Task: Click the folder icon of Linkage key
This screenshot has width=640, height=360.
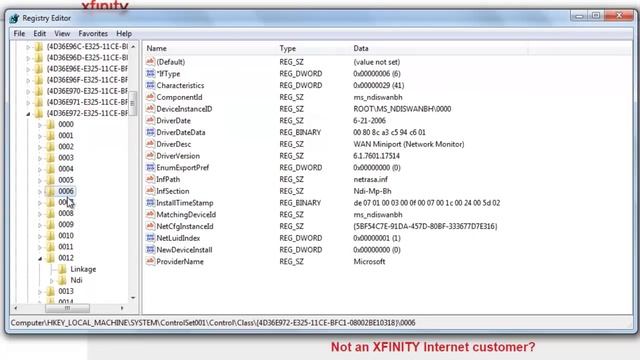Action: click(x=62, y=269)
